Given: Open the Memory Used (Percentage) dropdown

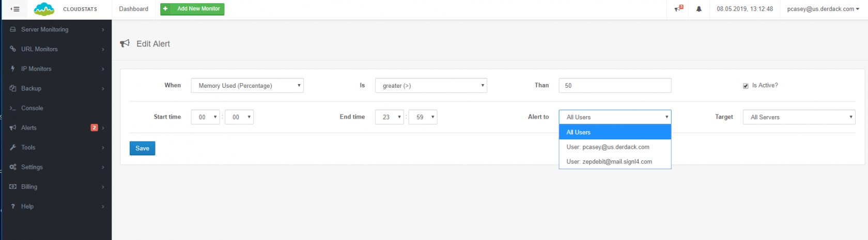Looking at the screenshot, I should click(x=247, y=86).
